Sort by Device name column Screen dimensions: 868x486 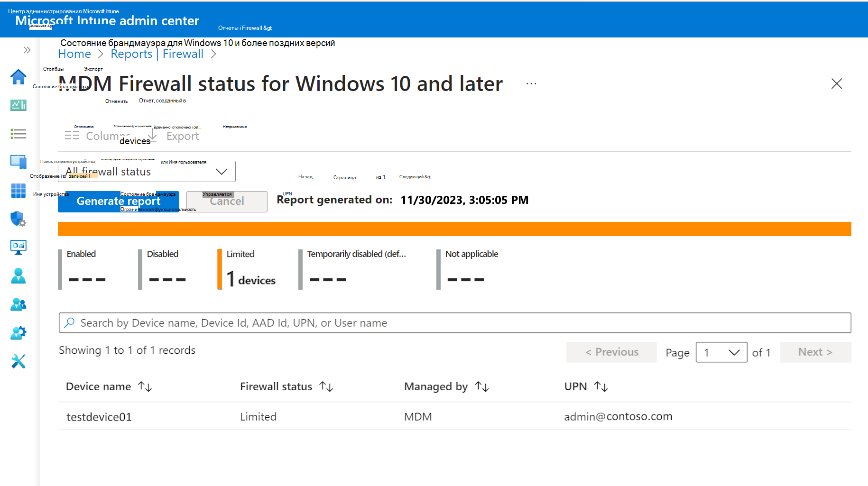pyautogui.click(x=109, y=387)
